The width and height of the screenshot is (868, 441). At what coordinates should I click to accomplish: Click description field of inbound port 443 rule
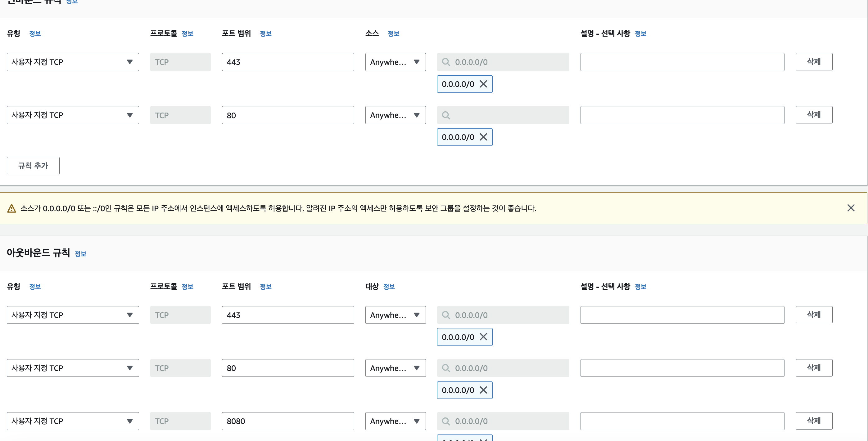[x=682, y=62]
